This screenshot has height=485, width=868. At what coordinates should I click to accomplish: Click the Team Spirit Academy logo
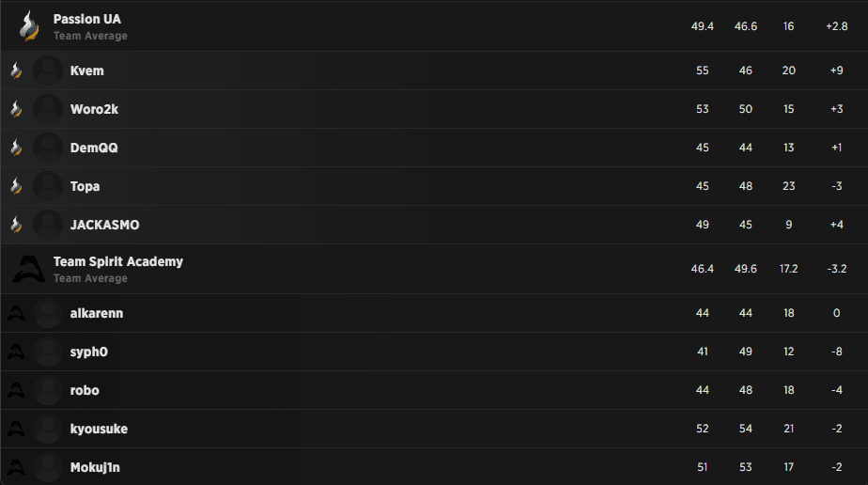click(29, 269)
